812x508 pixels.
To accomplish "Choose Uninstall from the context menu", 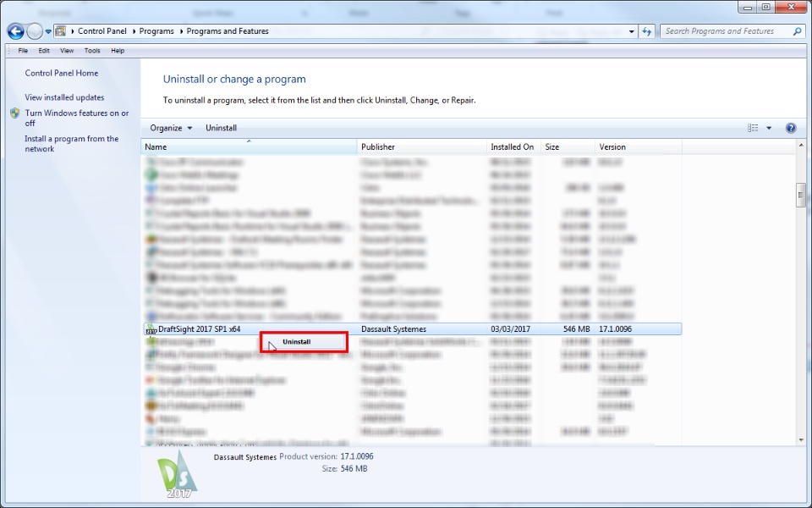I will 304,342.
